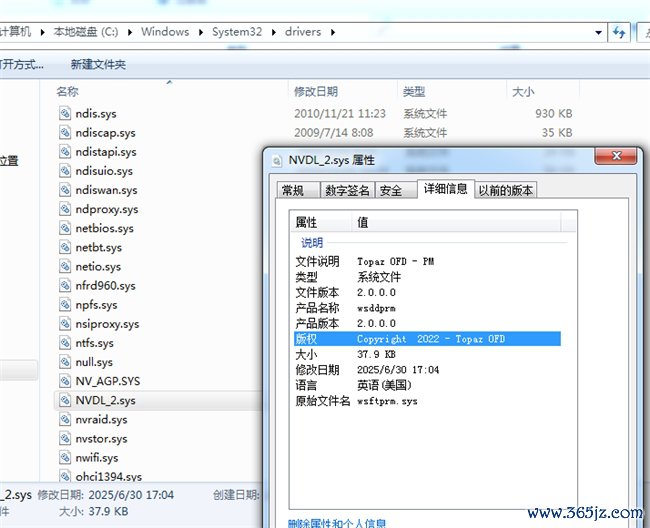
Task: Close the NVDL_2.sys properties dialog
Action: [x=616, y=156]
